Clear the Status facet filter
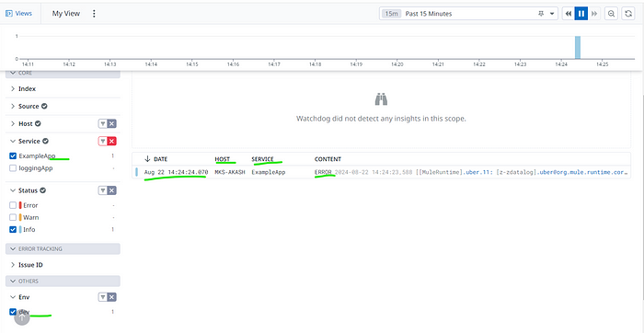 111,190
